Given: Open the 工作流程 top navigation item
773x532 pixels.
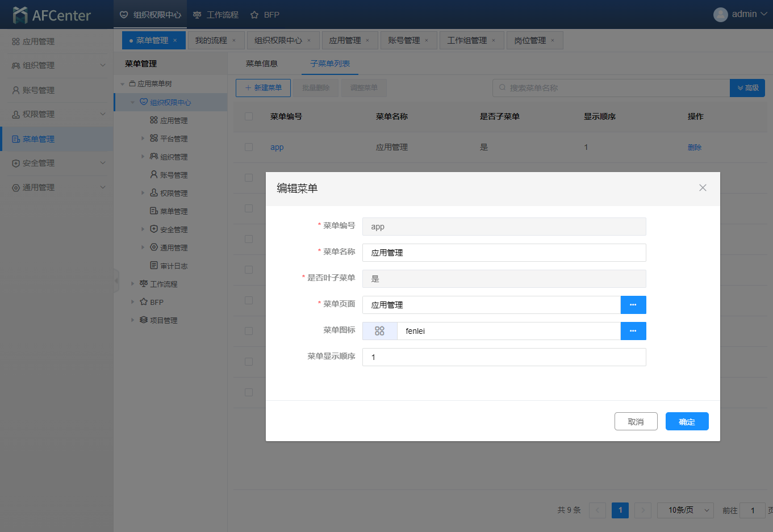Looking at the screenshot, I should 216,15.
